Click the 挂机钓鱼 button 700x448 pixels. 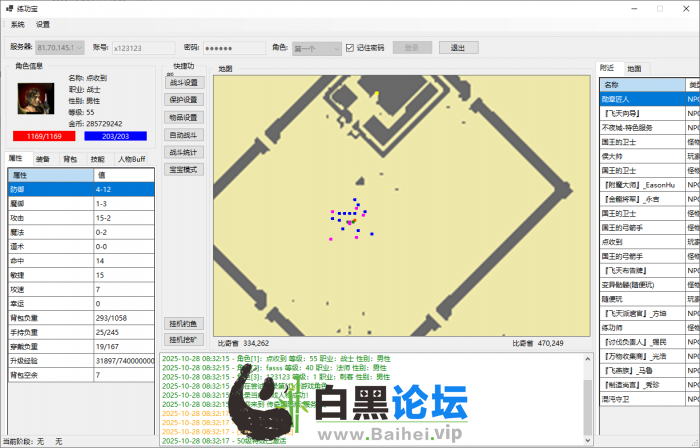coord(184,323)
